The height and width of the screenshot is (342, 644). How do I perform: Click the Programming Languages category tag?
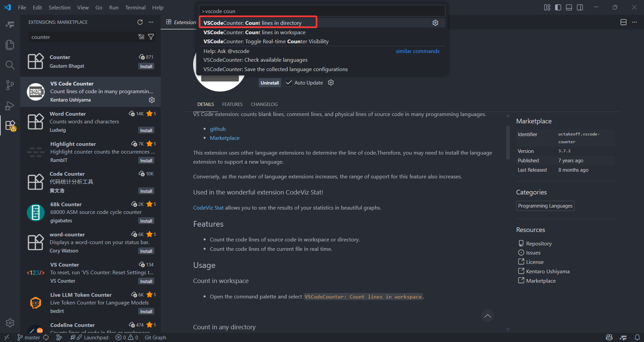pos(545,206)
